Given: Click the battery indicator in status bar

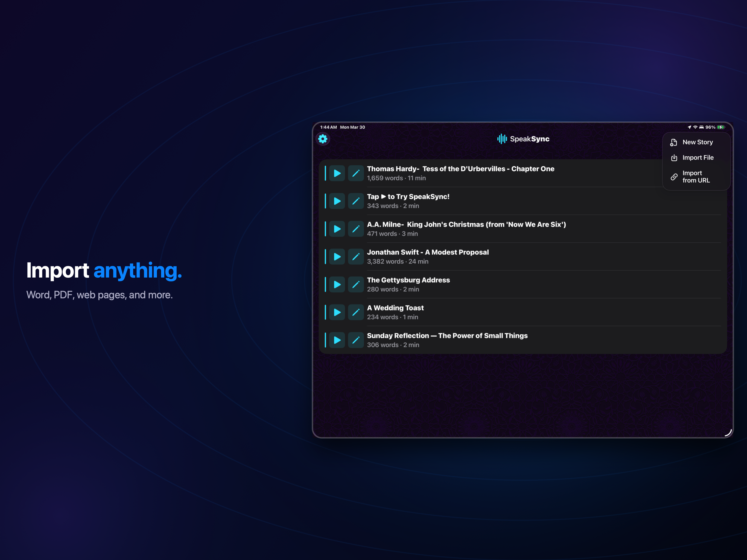Looking at the screenshot, I should (721, 127).
